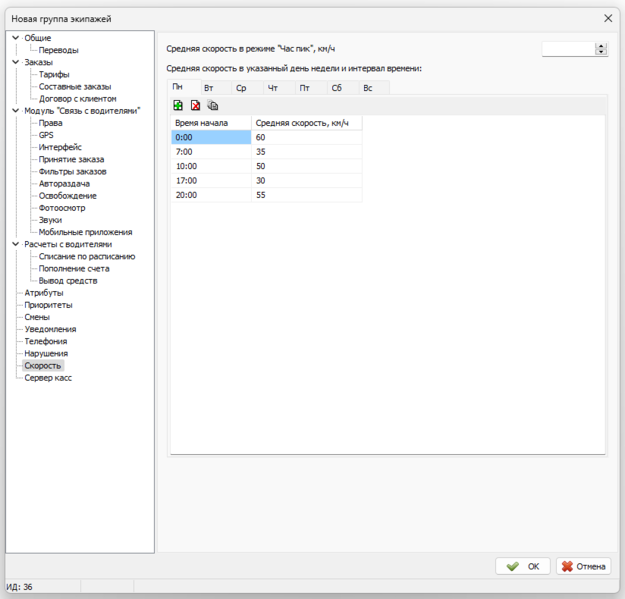This screenshot has height=599, width=625.
Task: Collapse the "Модуль Связь с водителями" node
Action: click(x=15, y=111)
